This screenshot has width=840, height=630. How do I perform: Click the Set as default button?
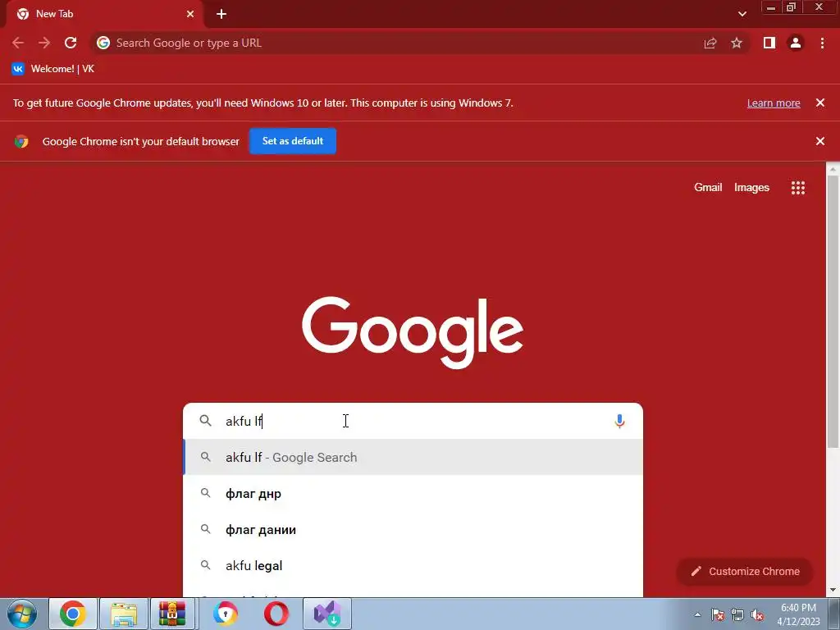pos(293,141)
